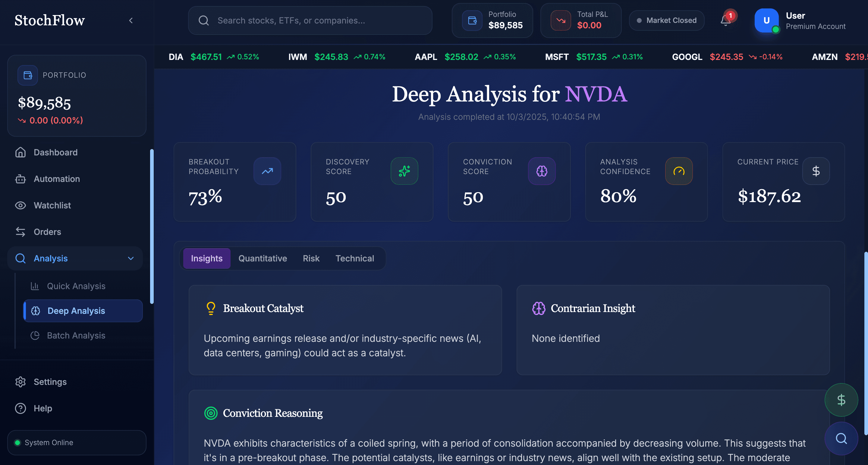Click the floating search magnifier button

point(841,438)
